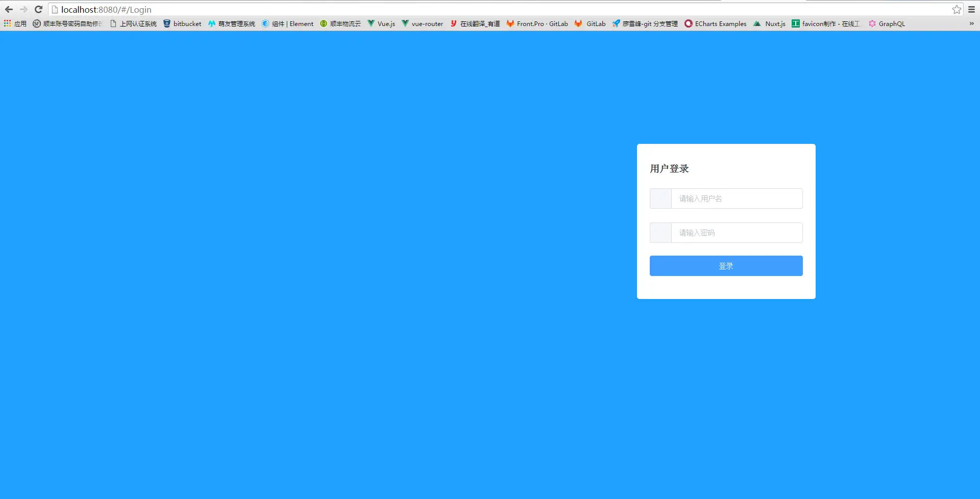Image resolution: width=980 pixels, height=499 pixels.
Task: Open the Vue.js bookmark
Action: click(x=381, y=23)
